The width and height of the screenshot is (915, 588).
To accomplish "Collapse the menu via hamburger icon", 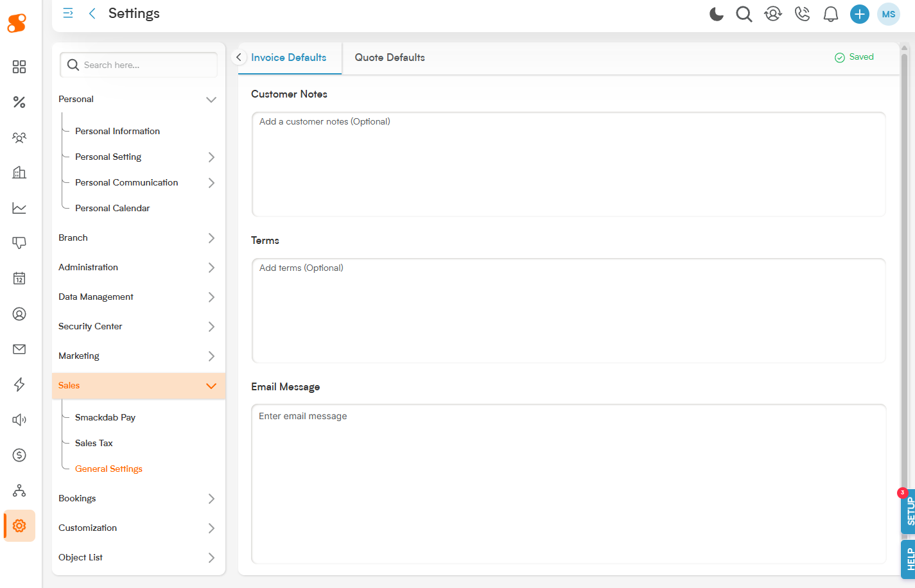I will pos(68,13).
